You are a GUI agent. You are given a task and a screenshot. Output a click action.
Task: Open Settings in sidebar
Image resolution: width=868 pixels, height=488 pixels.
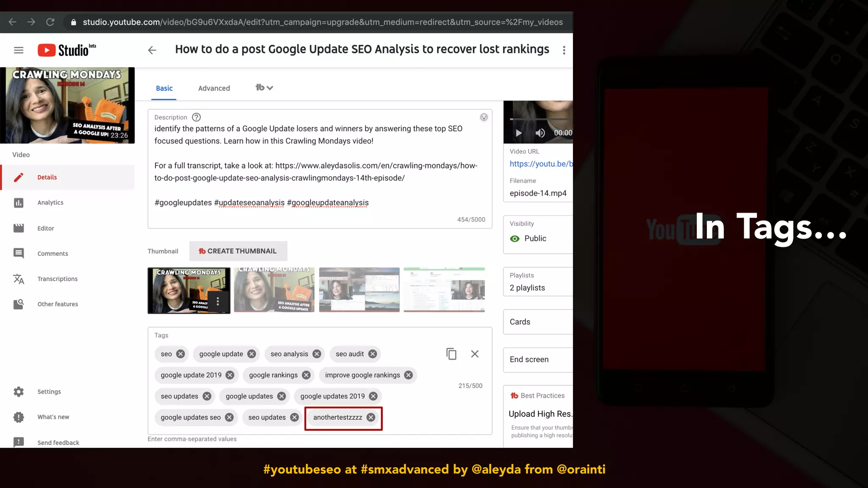(68, 391)
